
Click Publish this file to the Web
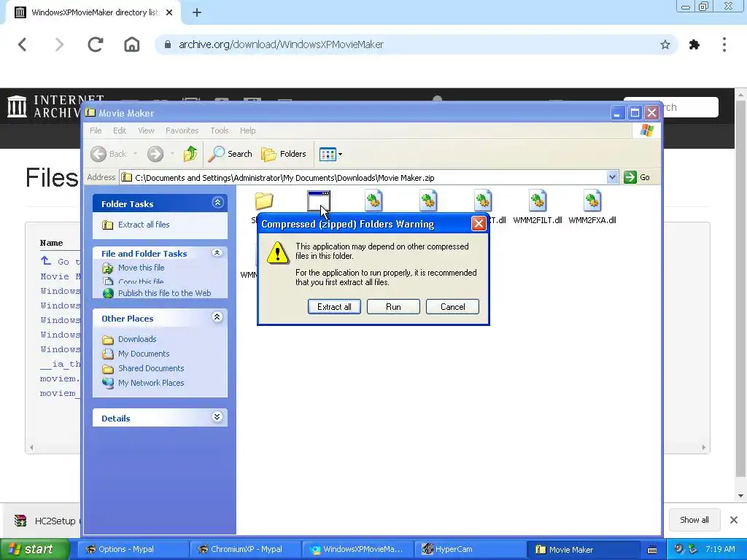click(164, 293)
